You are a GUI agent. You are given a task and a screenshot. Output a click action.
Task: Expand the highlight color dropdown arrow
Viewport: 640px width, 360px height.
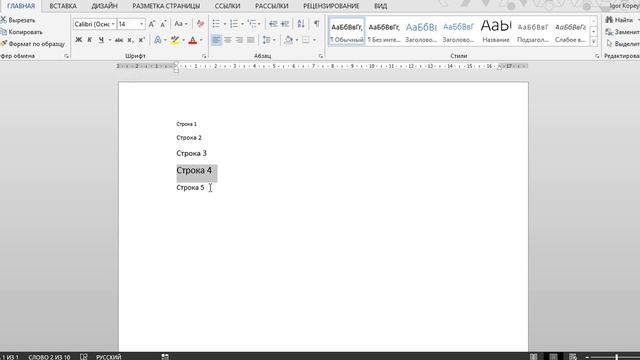coord(183,40)
